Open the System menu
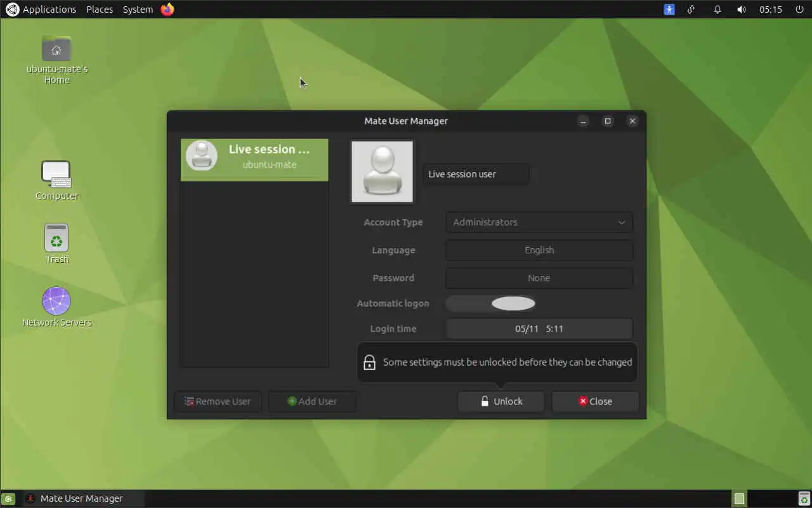Image resolution: width=812 pixels, height=508 pixels. 138,10
